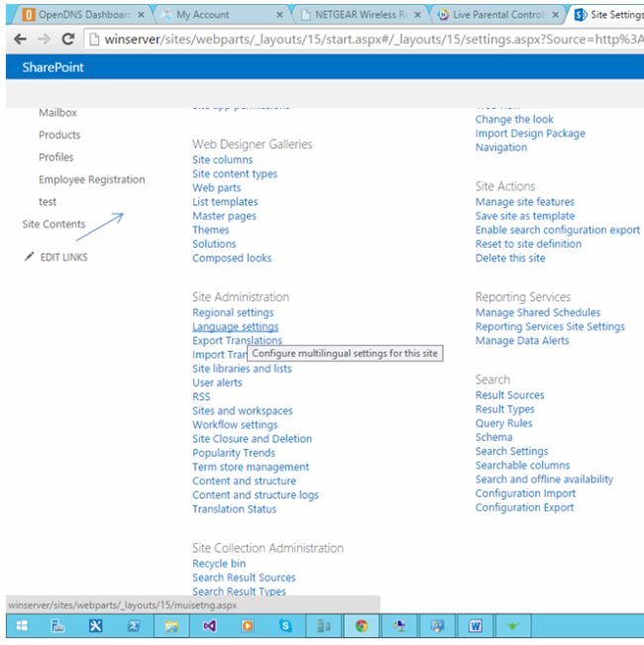Image resolution: width=644 pixels, height=645 pixels.
Task: Open Result Sources under Search
Action: point(509,395)
